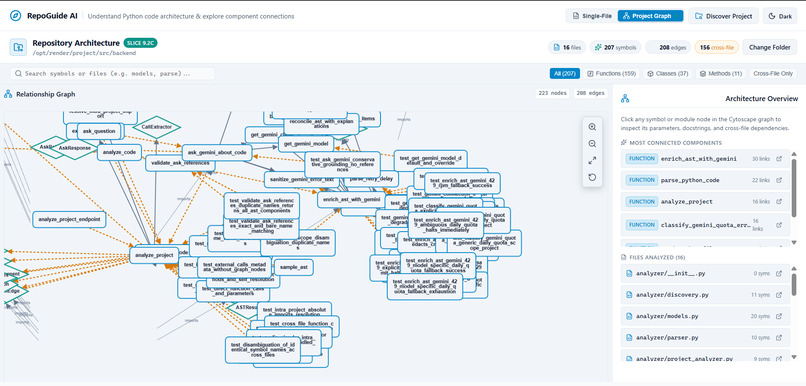Click the 156 cross-file badge
Screen dimensions: 806x386
tap(717, 47)
